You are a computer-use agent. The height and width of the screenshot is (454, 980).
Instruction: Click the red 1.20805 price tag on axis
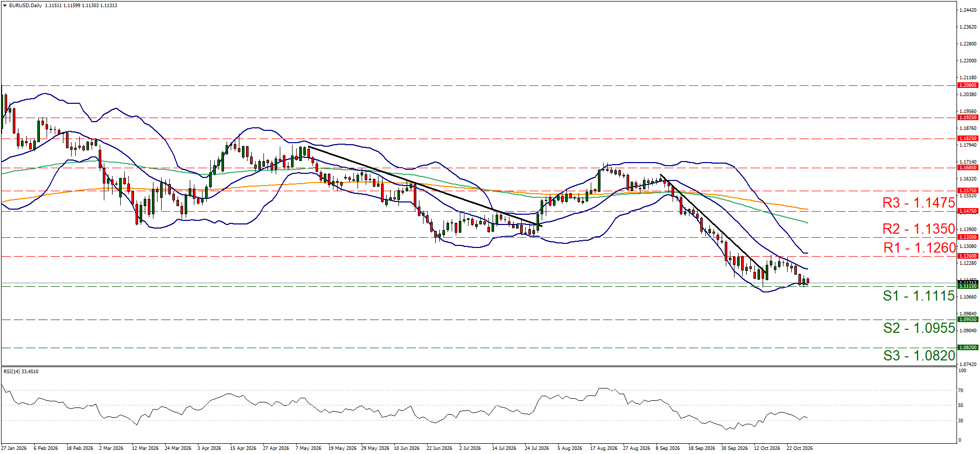tap(968, 85)
